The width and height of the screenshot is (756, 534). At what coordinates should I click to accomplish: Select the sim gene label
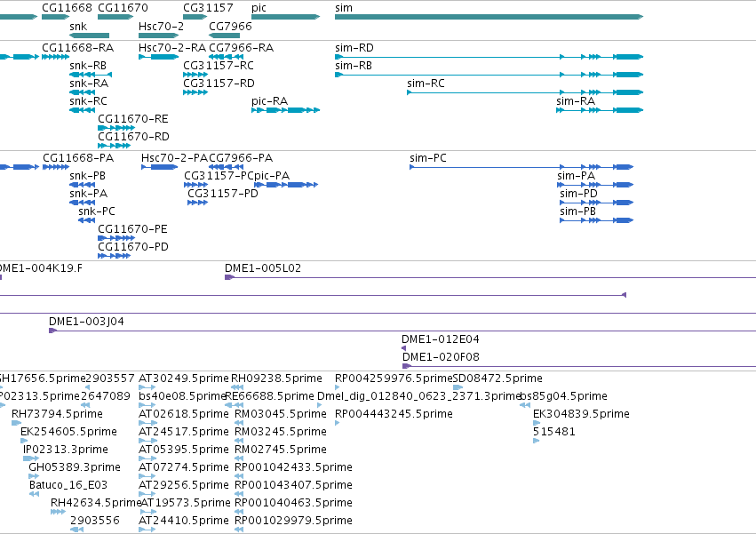coord(344,8)
